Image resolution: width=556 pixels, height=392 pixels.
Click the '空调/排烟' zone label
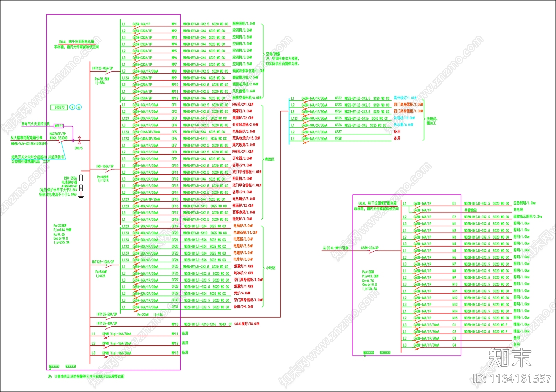[273, 54]
